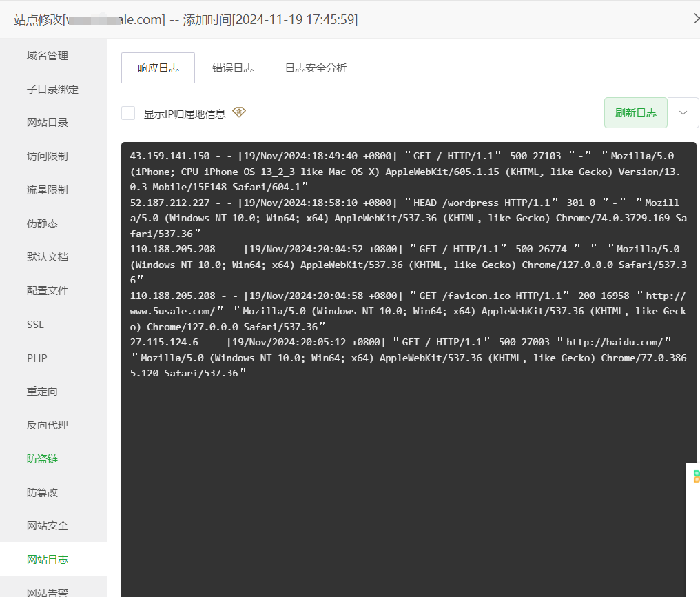Open 子目录绑定 sidebar item
Screen dimensions: 700x597
52,90
